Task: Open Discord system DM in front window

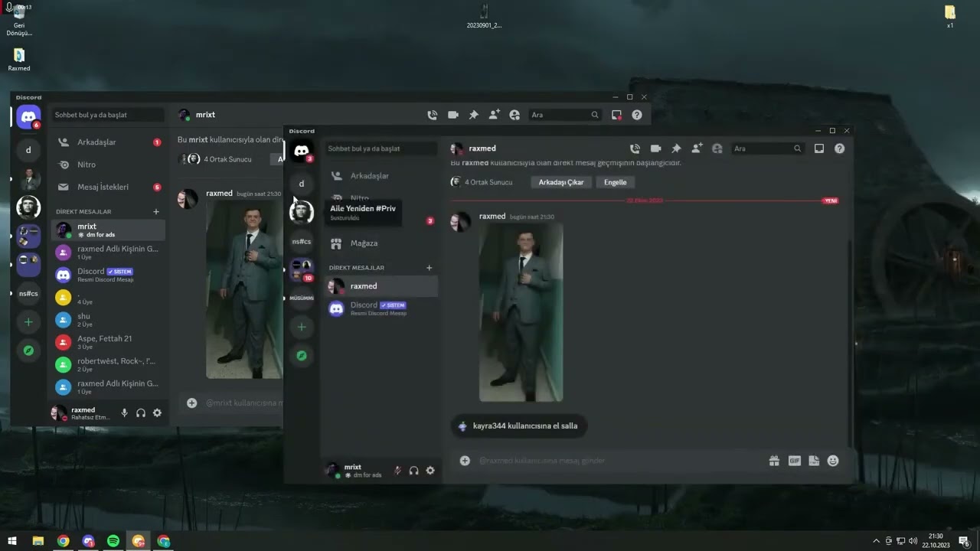Action: pyautogui.click(x=381, y=308)
